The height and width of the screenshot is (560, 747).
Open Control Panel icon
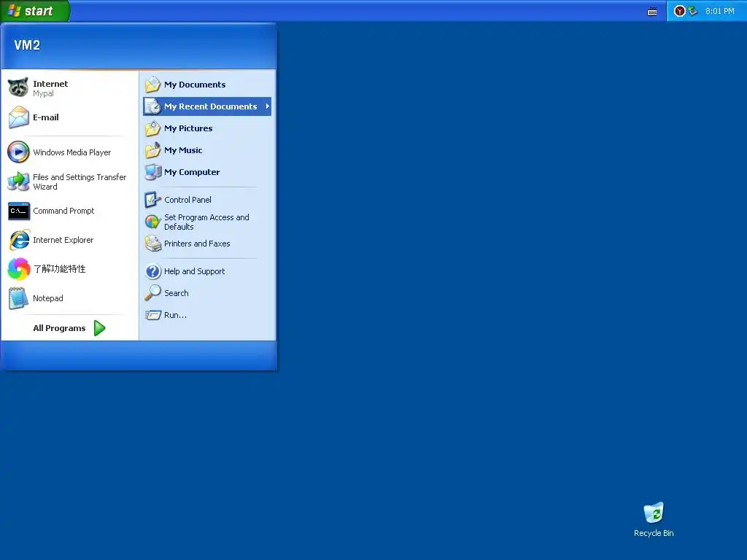point(153,200)
